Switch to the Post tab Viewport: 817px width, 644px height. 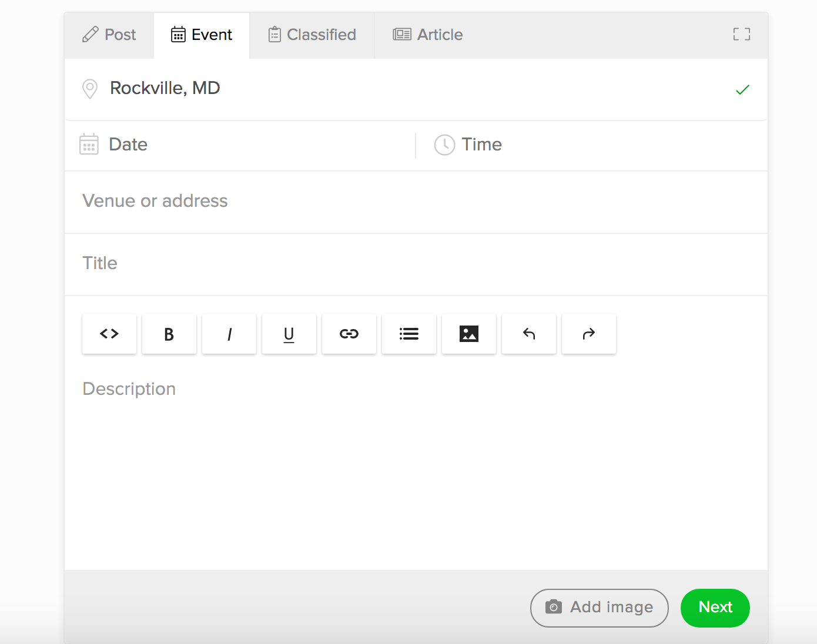(109, 35)
